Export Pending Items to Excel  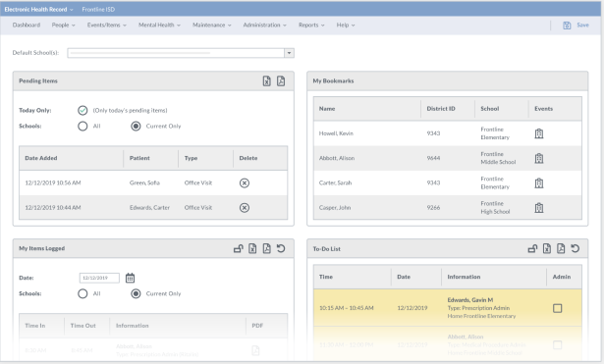tap(266, 81)
